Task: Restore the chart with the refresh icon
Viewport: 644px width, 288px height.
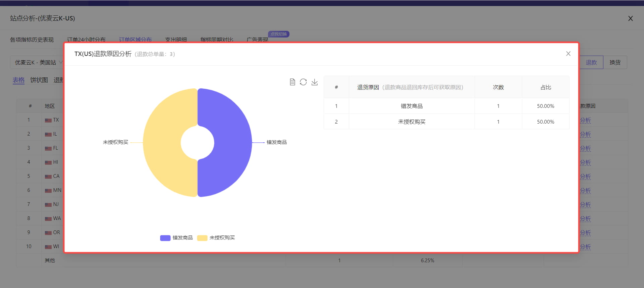Action: [x=303, y=82]
